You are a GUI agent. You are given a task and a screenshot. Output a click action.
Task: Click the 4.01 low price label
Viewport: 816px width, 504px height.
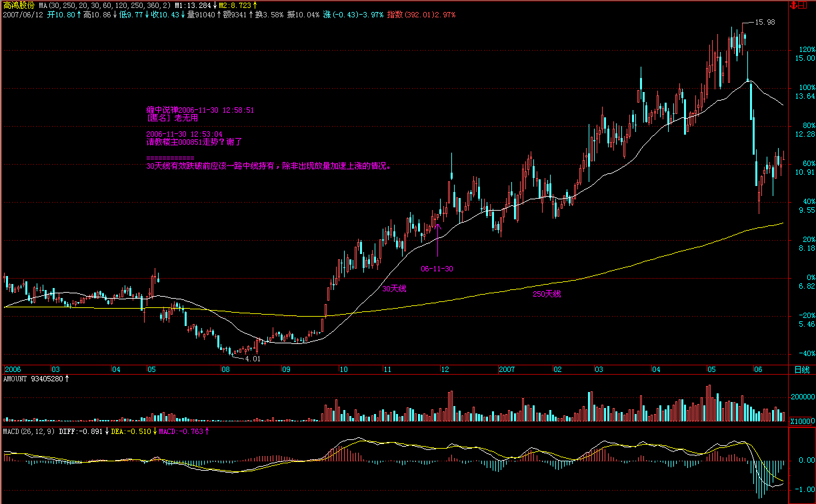click(252, 359)
